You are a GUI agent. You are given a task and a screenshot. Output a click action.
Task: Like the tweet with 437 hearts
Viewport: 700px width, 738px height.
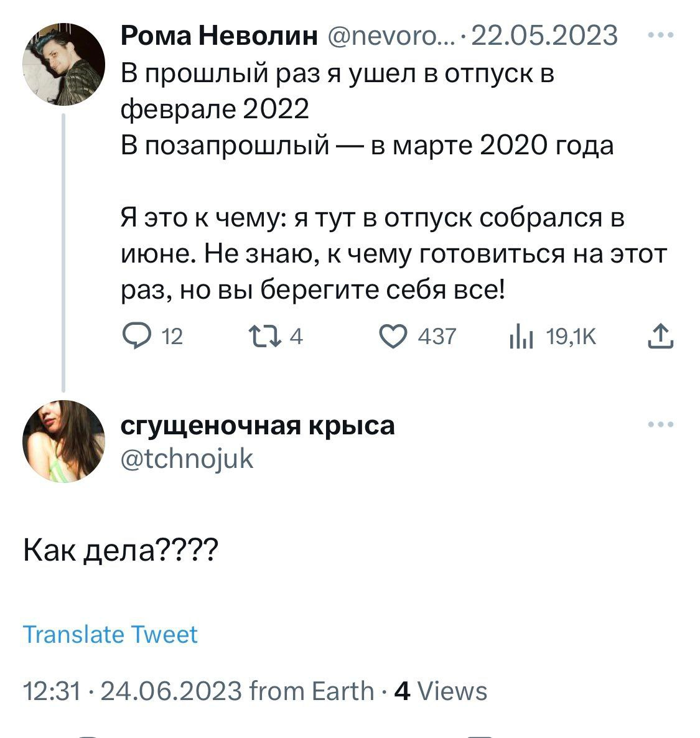point(392,337)
